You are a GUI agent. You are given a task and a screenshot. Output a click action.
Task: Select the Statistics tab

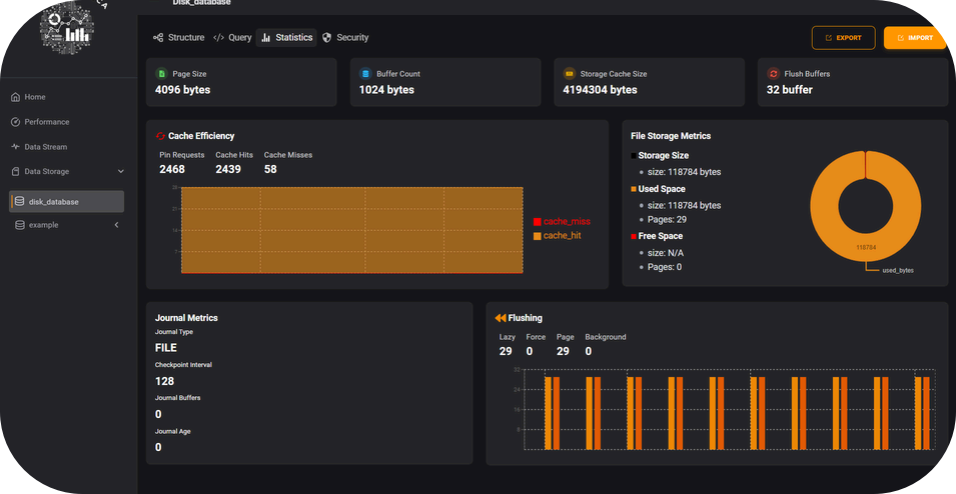287,37
